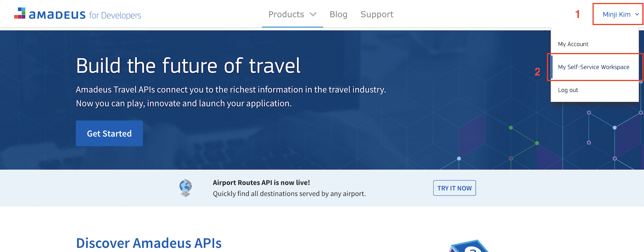
Task: Open the Products navigation item
Action: coord(292,14)
